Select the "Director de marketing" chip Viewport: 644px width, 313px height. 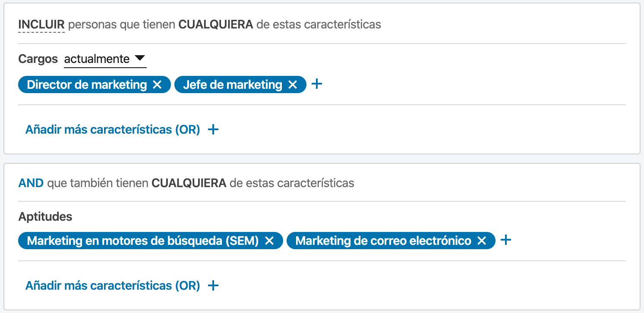(x=86, y=85)
